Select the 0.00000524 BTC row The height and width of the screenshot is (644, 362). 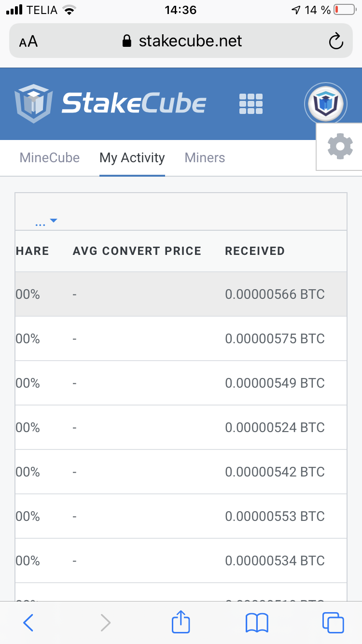(181, 427)
